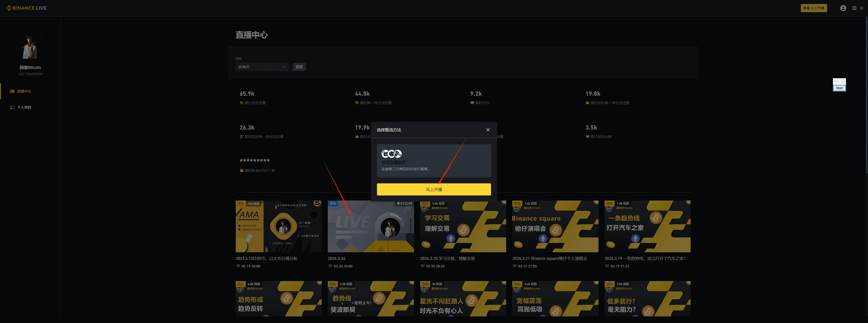Open the 2024.3.26 LIVE preview thumbnail

pyautogui.click(x=371, y=226)
